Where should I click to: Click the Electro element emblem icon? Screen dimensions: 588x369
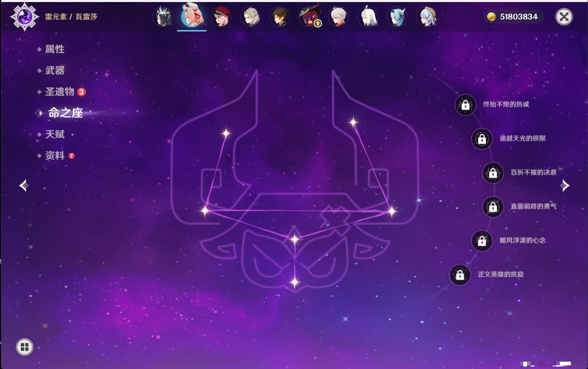(24, 17)
